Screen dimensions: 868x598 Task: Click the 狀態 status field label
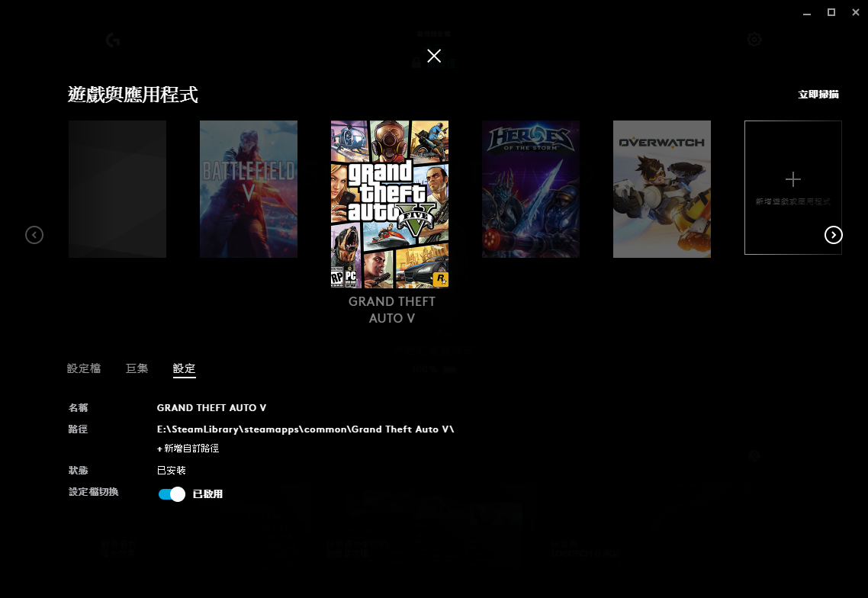78,470
